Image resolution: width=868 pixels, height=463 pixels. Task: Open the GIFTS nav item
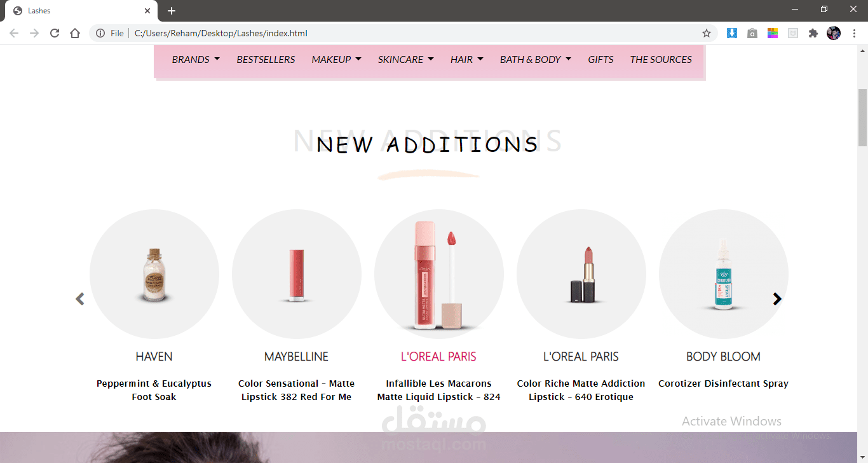pyautogui.click(x=600, y=59)
